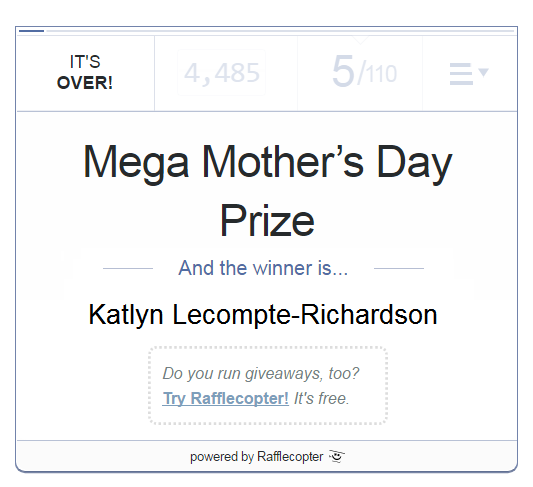
Task: Select the 4,485 total entries box
Action: pos(222,72)
